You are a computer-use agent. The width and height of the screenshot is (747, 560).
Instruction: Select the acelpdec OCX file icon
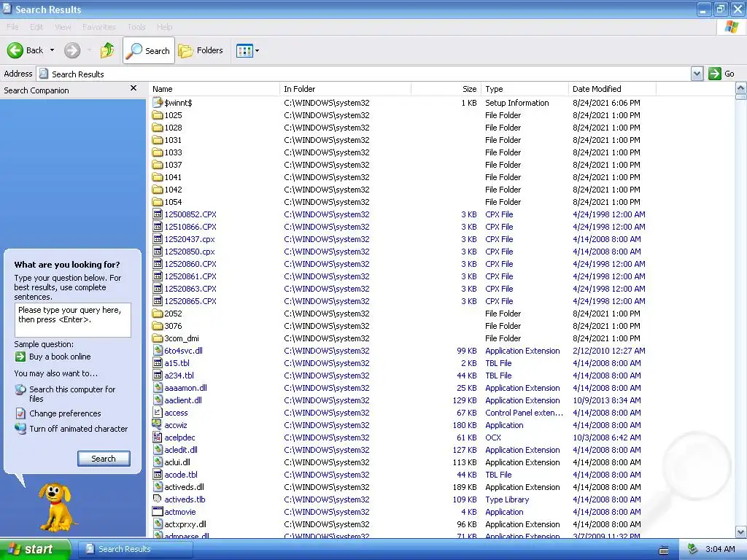point(158,437)
